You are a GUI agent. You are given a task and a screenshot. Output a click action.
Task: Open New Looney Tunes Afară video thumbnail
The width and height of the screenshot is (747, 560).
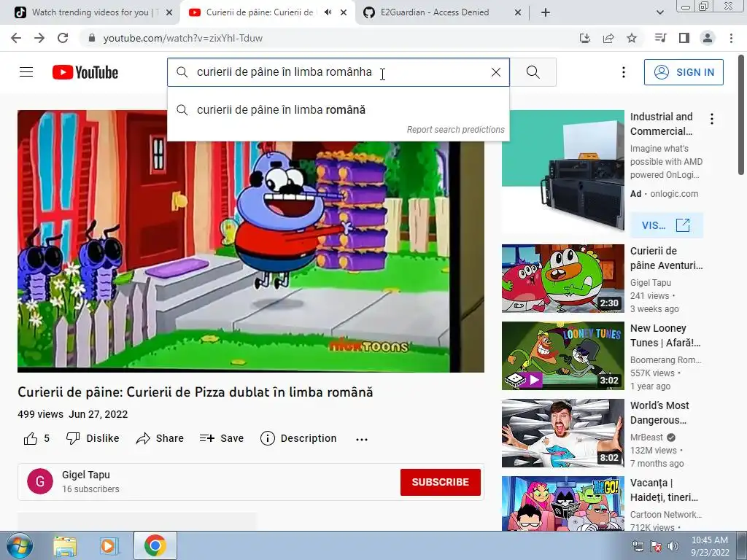tap(562, 356)
